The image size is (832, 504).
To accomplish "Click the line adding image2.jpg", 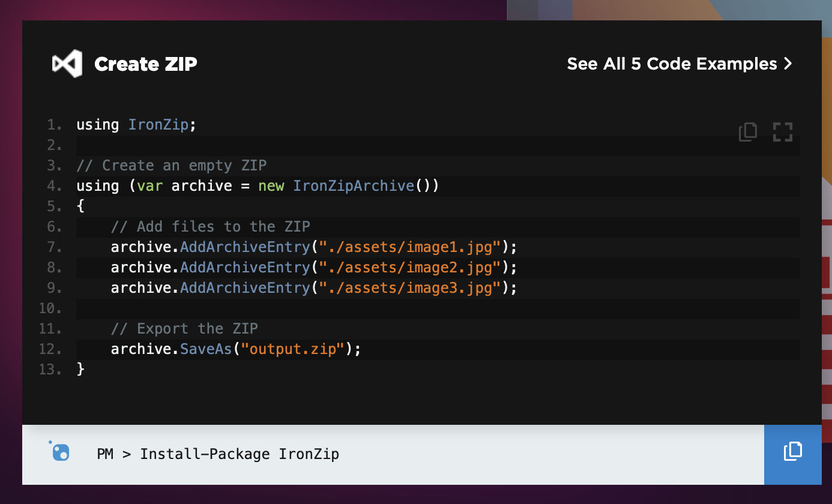I will [x=314, y=268].
